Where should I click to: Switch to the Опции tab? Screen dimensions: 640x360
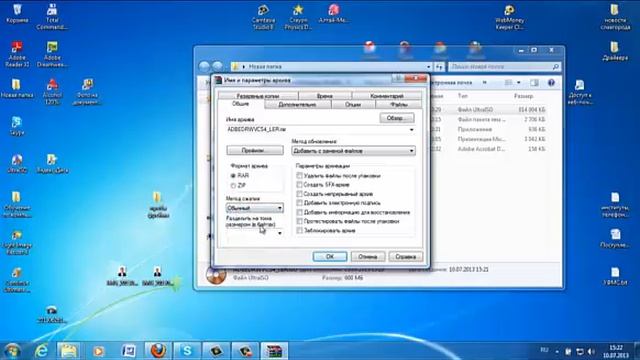point(353,105)
